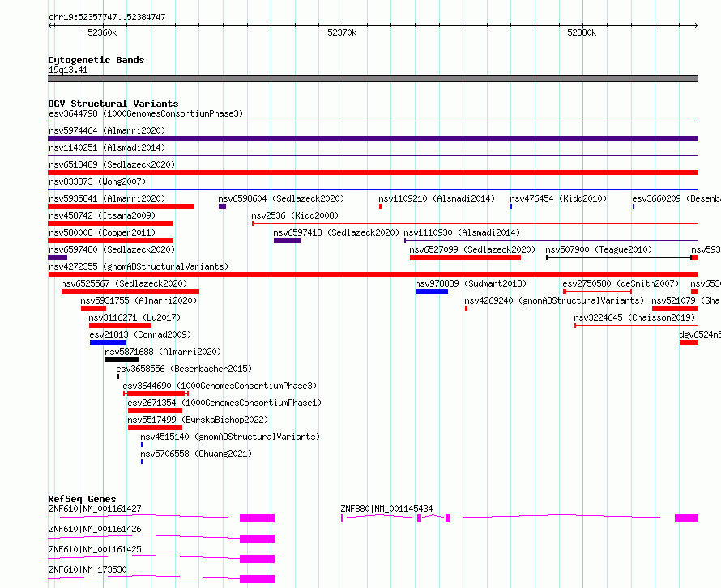
Task: Click the red nsv6525567 variant bar
Action: pyautogui.click(x=130, y=292)
